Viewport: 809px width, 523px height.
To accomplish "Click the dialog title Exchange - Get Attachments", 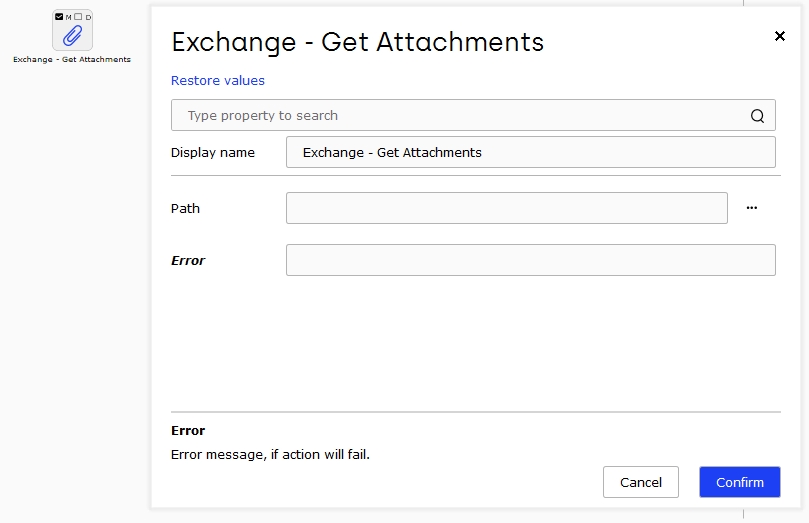I will [358, 42].
